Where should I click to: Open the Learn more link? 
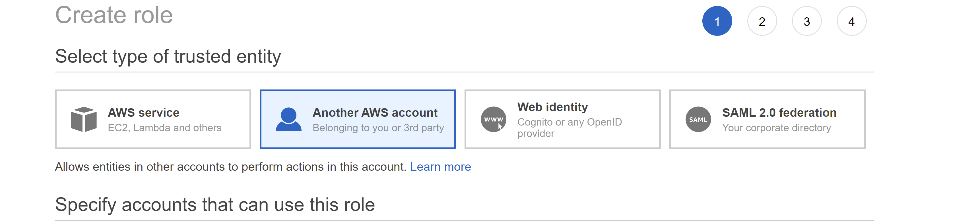[441, 167]
